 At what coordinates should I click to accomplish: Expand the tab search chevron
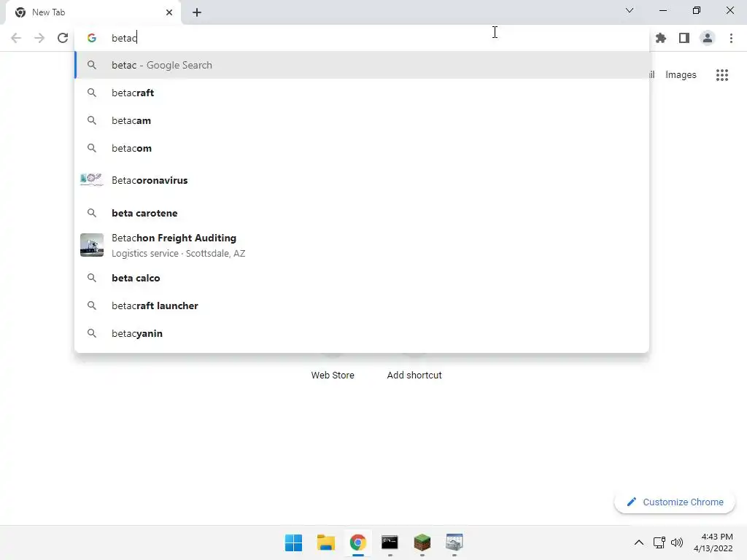(x=630, y=10)
